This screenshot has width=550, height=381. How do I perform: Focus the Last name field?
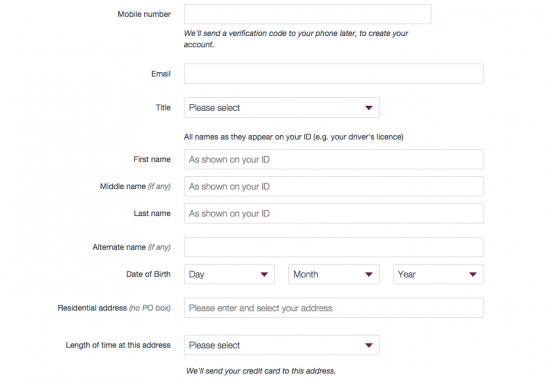click(x=334, y=214)
